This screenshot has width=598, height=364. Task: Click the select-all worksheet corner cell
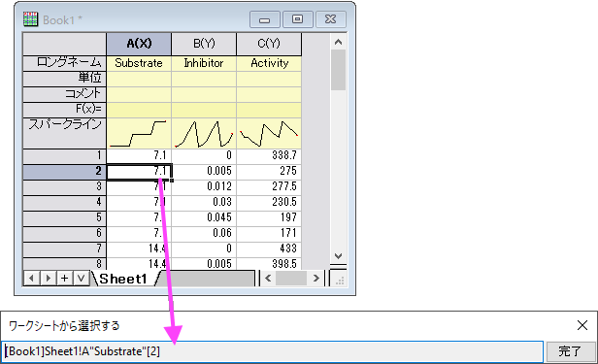64,44
